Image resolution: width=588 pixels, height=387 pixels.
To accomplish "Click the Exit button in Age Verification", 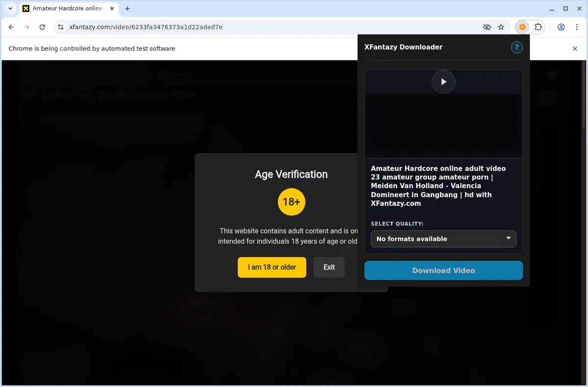I will coord(329,267).
